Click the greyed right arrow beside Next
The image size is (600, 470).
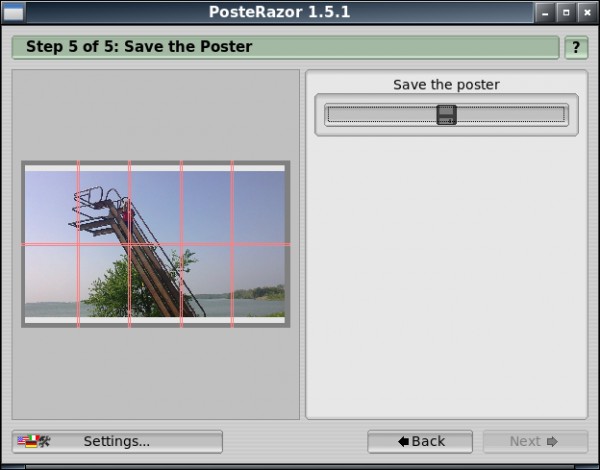coord(552,442)
